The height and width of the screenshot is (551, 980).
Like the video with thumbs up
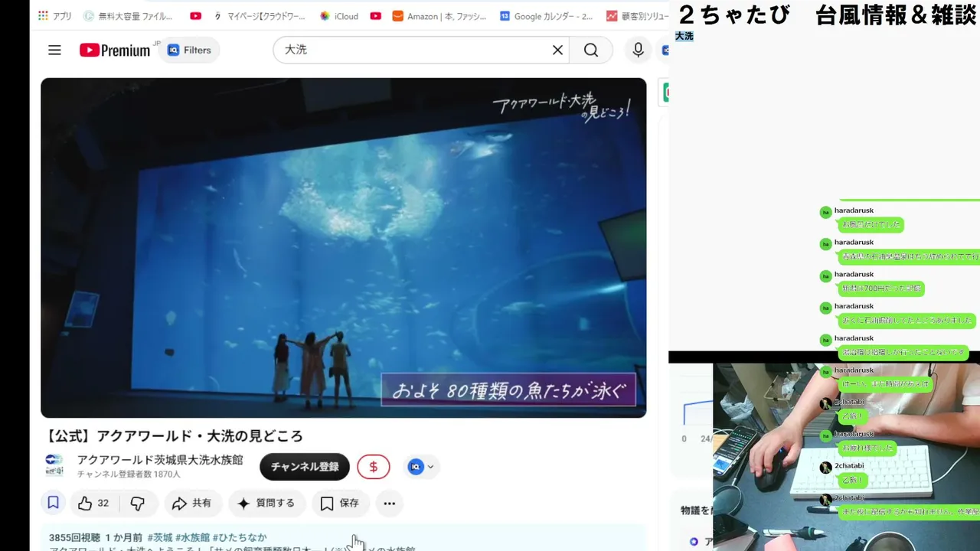pos(93,504)
